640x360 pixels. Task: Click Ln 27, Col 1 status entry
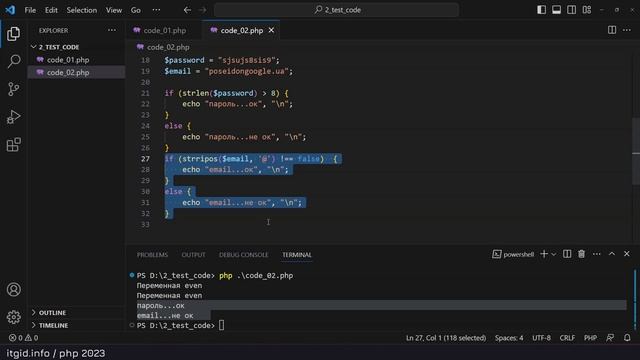[x=446, y=338]
